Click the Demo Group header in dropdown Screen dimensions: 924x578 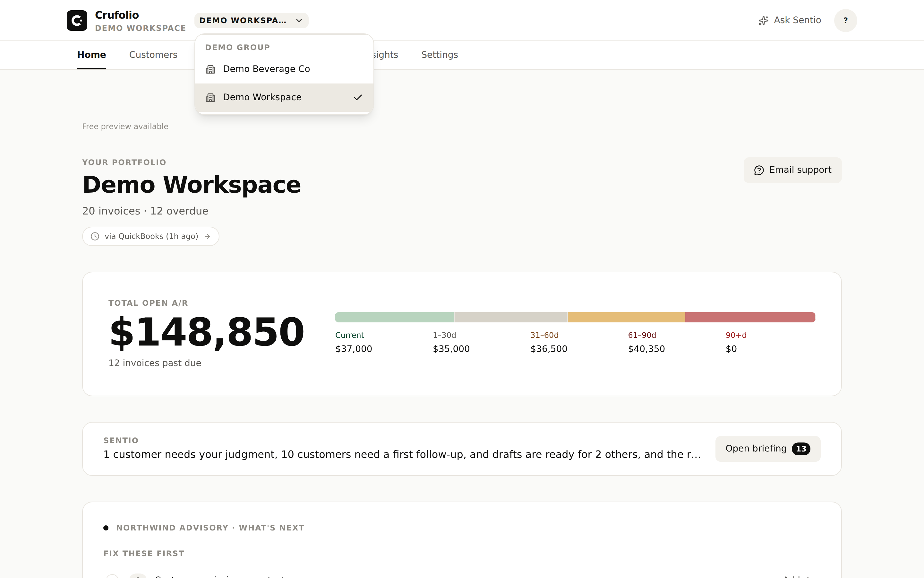tap(237, 48)
